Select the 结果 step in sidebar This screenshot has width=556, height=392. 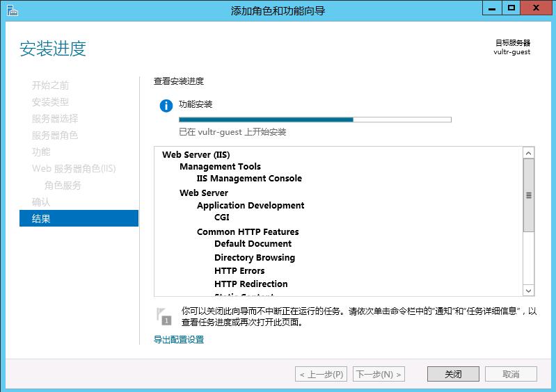79,218
